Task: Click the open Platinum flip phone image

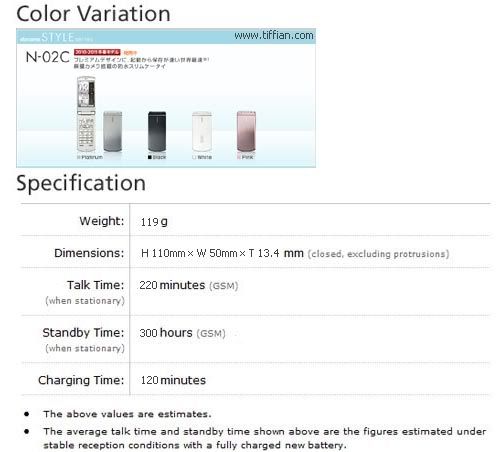Action: (86, 115)
